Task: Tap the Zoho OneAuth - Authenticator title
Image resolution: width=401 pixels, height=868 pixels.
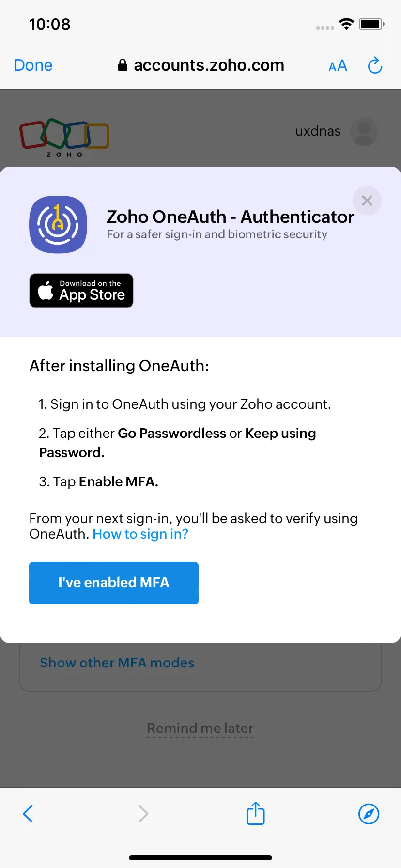Action: point(231,217)
